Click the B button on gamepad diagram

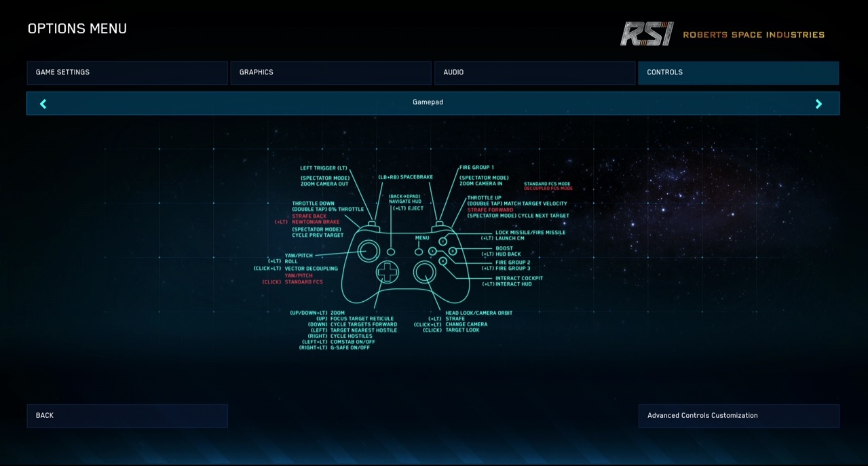[453, 252]
